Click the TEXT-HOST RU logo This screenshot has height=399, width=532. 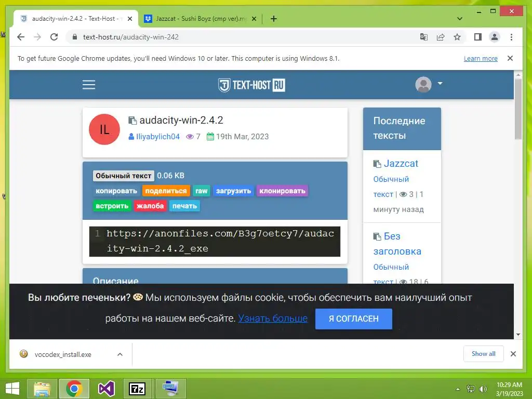[251, 85]
